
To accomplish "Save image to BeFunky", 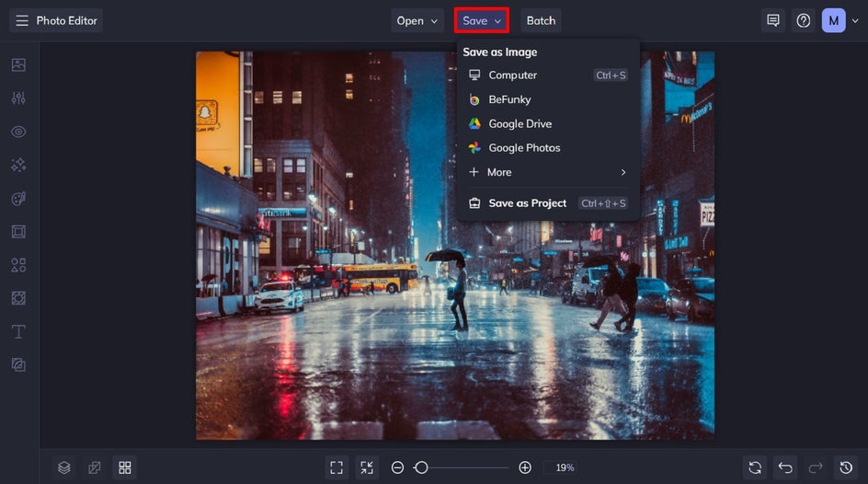I will (x=548, y=99).
